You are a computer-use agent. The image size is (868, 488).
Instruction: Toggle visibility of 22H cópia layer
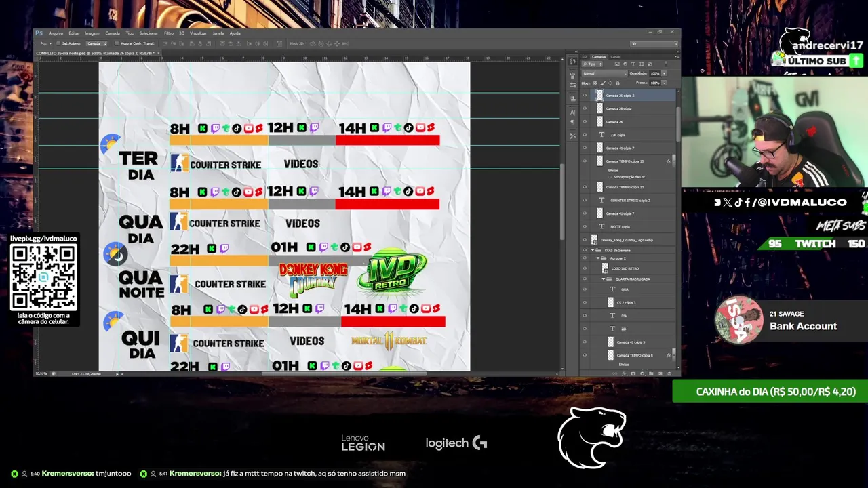click(x=585, y=135)
